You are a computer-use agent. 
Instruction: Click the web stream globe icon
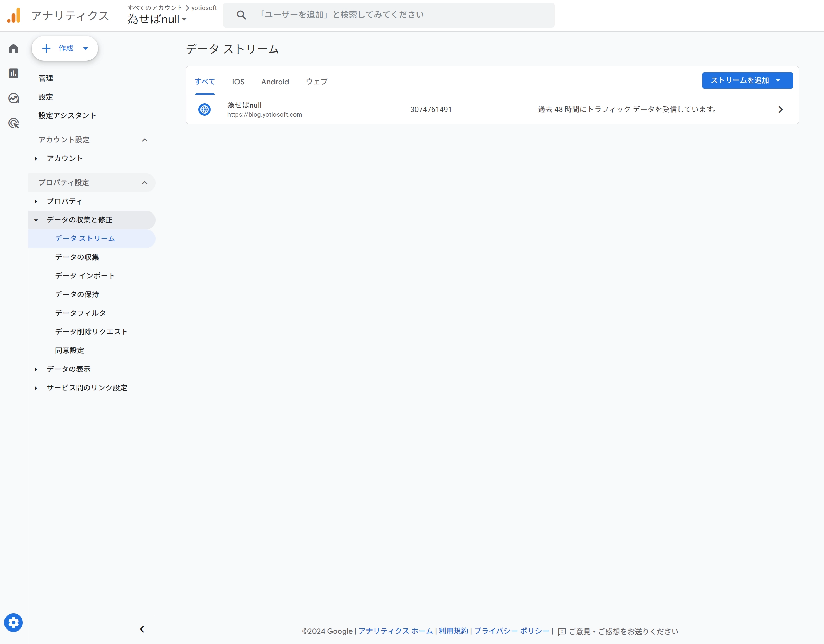[205, 110]
